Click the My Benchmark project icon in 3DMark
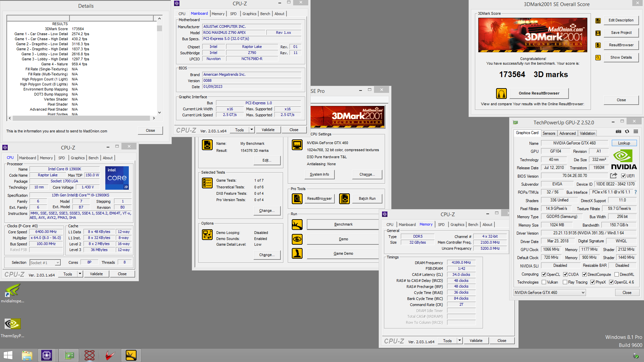This screenshot has width=644, height=362. [x=207, y=145]
